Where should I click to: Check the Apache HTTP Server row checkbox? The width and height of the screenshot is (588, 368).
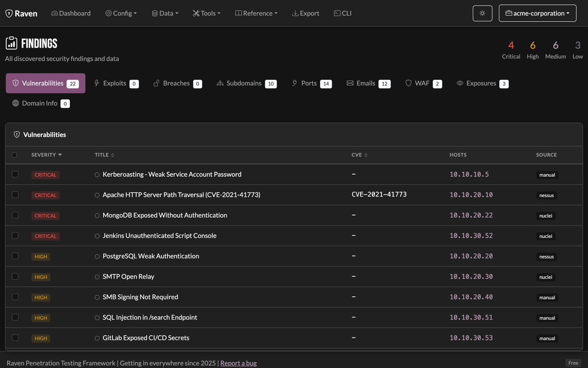(15, 195)
